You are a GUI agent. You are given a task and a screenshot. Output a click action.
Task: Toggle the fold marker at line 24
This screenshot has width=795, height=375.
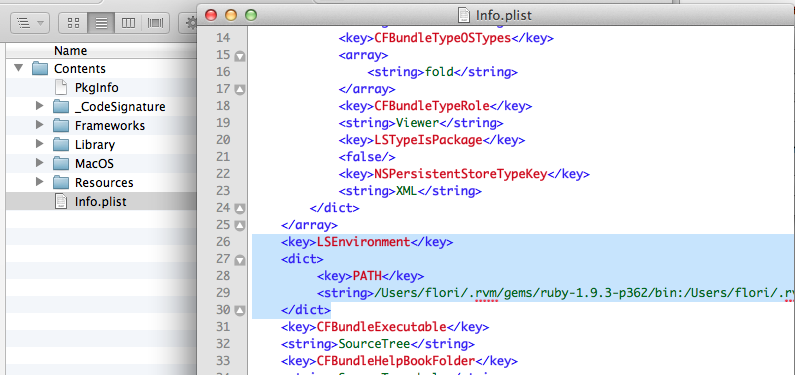pos(240,208)
